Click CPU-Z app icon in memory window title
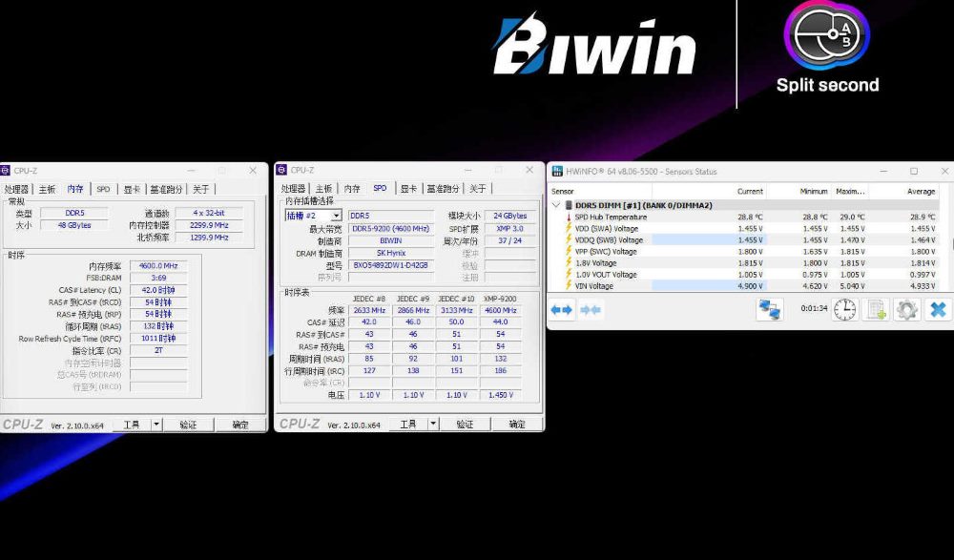The image size is (954, 560). (x=6, y=171)
